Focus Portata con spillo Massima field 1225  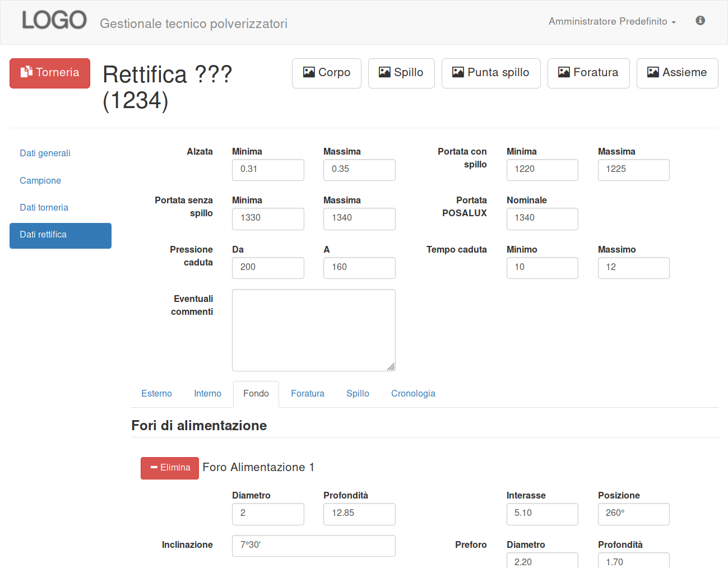(634, 170)
